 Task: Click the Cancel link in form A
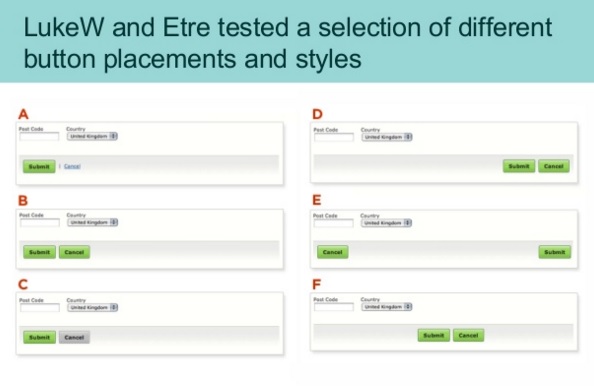(72, 166)
